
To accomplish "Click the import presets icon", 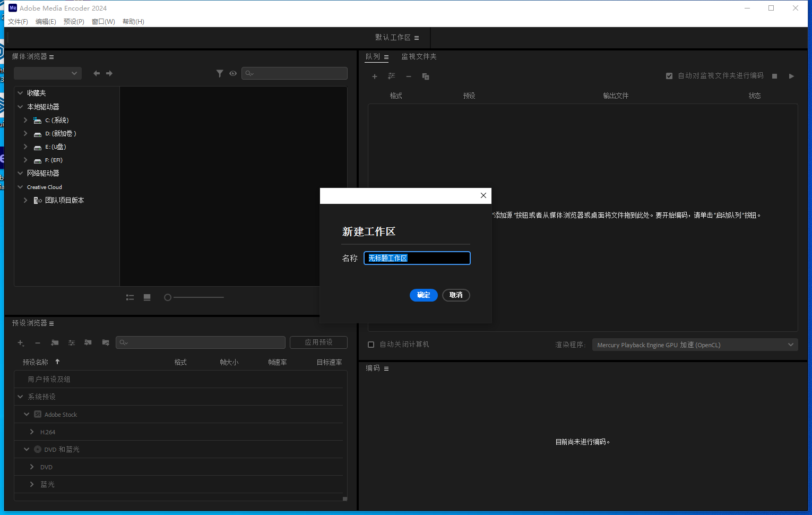I will (88, 343).
